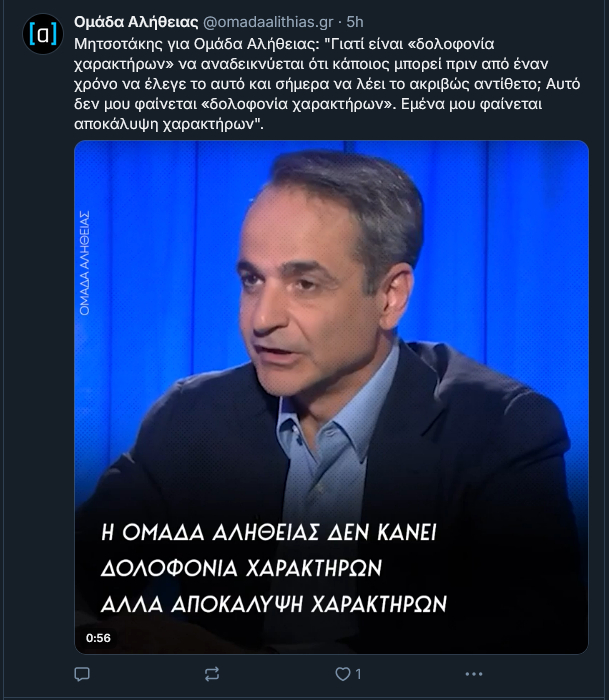Click post text line starting χαρακτήρων» να αναδεικνύεται
Viewport: 609px width, 700px height.
coord(311,64)
